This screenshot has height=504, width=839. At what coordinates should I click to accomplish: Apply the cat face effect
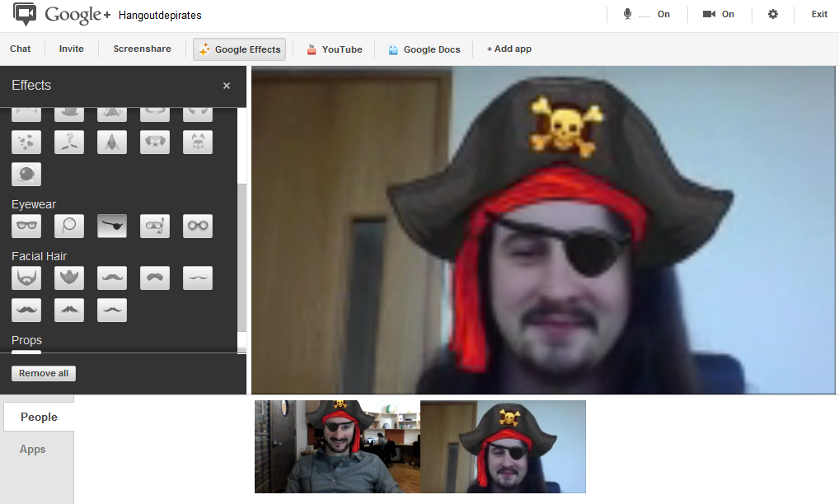pyautogui.click(x=198, y=142)
